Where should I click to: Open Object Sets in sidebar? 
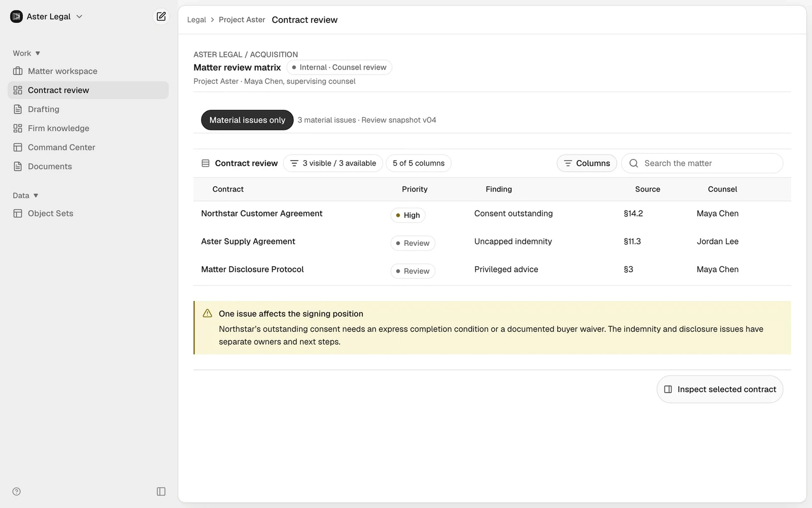point(88,213)
